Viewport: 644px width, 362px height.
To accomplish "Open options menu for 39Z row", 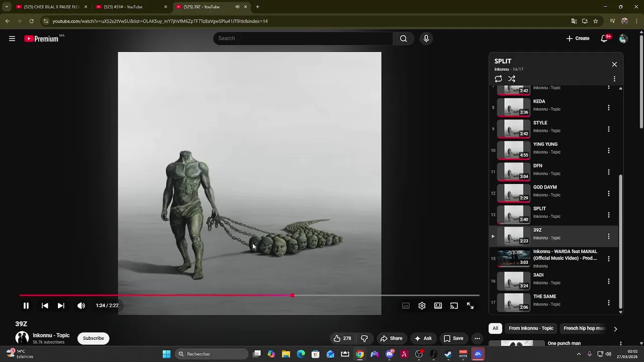I will point(609,236).
